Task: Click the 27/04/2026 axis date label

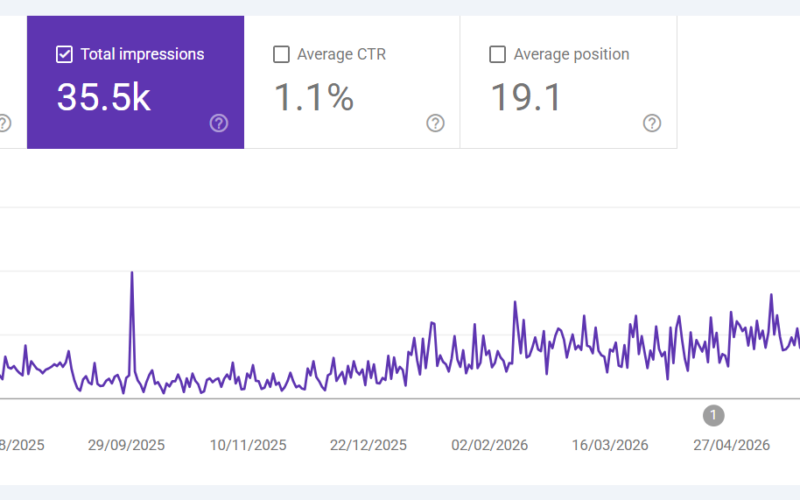Action: 731,445
